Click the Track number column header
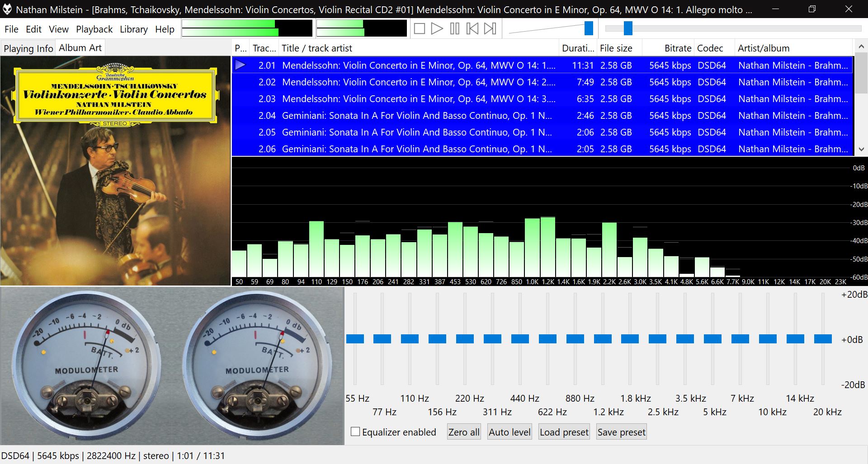The height and width of the screenshot is (464, 868). click(264, 48)
